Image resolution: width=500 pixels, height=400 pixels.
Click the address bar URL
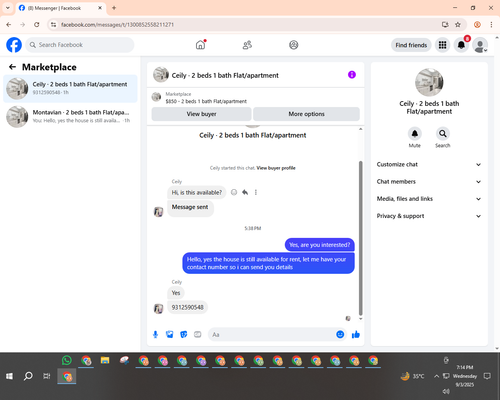tap(117, 25)
